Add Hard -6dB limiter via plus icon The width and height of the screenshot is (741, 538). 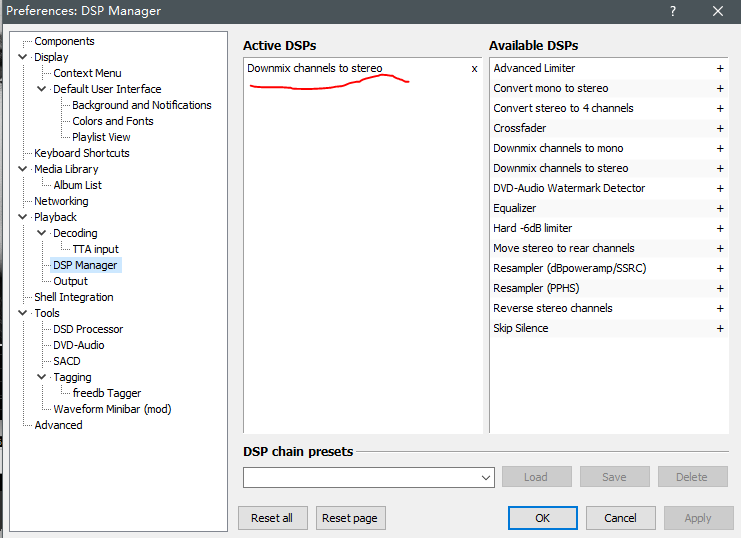point(719,229)
